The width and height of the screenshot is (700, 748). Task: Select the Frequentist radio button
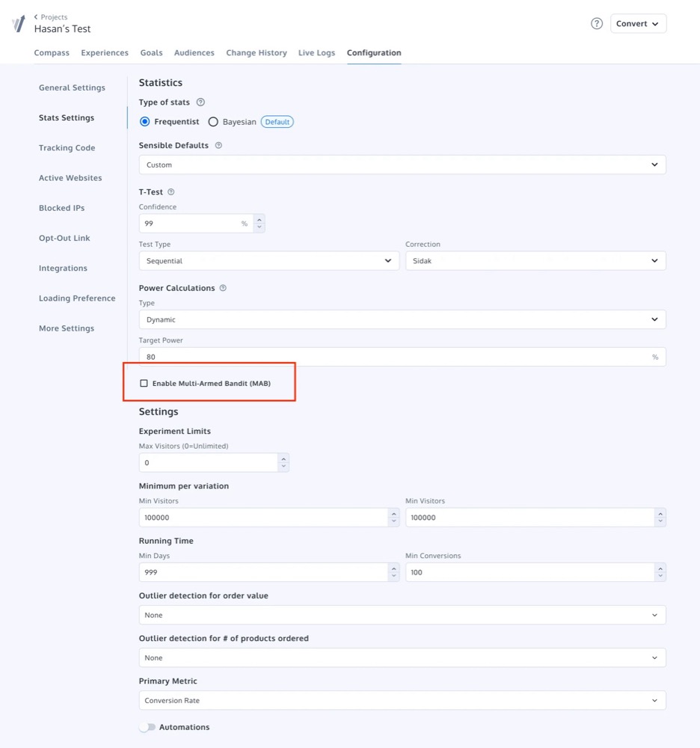(145, 122)
